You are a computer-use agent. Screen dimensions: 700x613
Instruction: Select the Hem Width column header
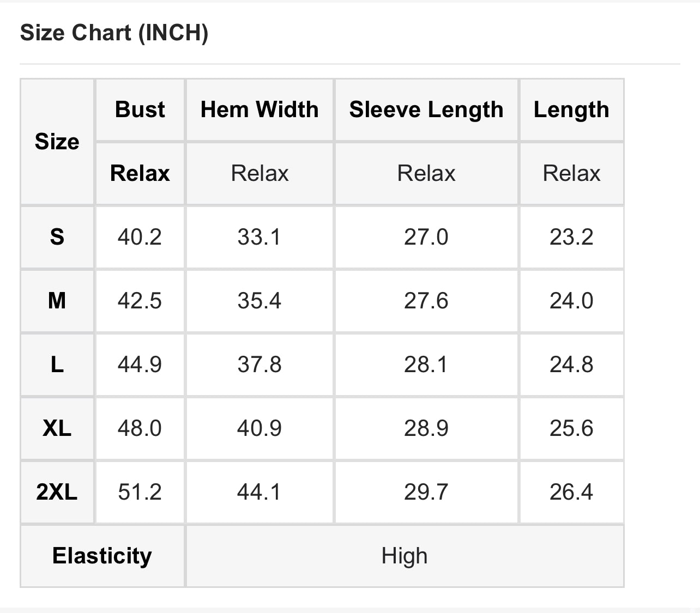260,110
